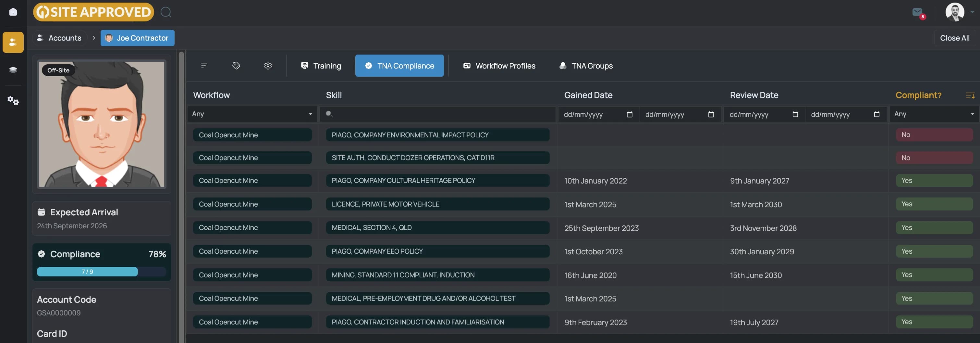Expand the Workflow Any filter dropdown
Viewport: 980px width, 343px height.
tap(252, 114)
